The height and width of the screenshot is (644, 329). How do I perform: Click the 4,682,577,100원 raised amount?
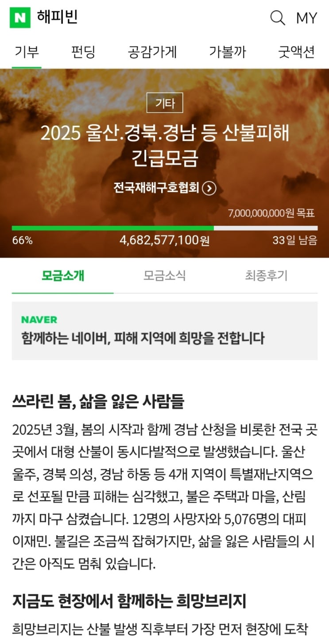tap(165, 240)
